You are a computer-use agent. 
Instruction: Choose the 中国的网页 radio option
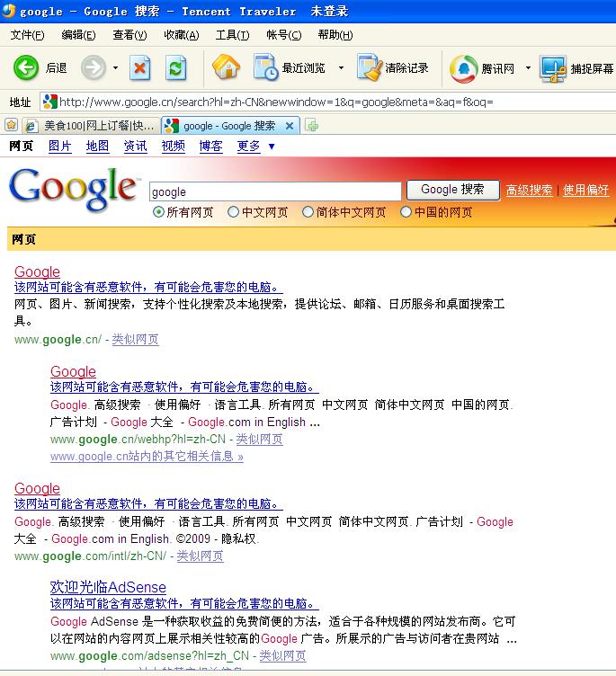pos(406,212)
